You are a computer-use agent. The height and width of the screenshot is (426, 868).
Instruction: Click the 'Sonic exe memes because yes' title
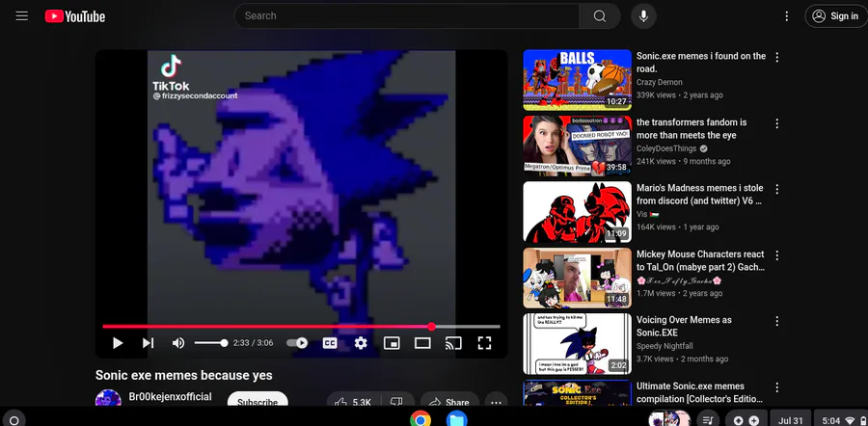pos(184,375)
